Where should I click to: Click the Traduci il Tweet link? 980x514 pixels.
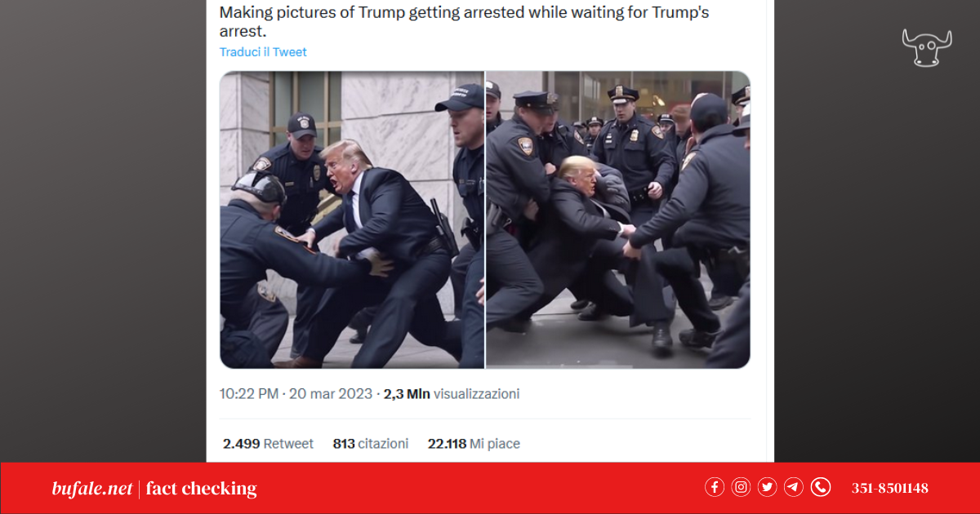tap(263, 51)
